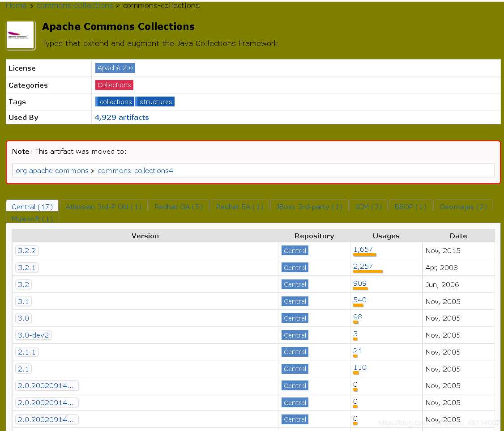Click the Central badge in the 2.1.1 row
This screenshot has height=431, width=504.
pyautogui.click(x=295, y=352)
